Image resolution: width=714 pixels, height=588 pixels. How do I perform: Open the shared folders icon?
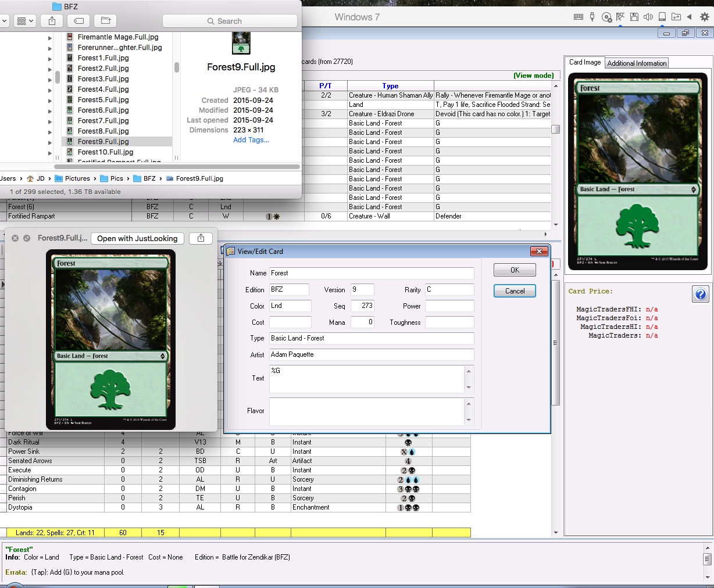pos(676,17)
